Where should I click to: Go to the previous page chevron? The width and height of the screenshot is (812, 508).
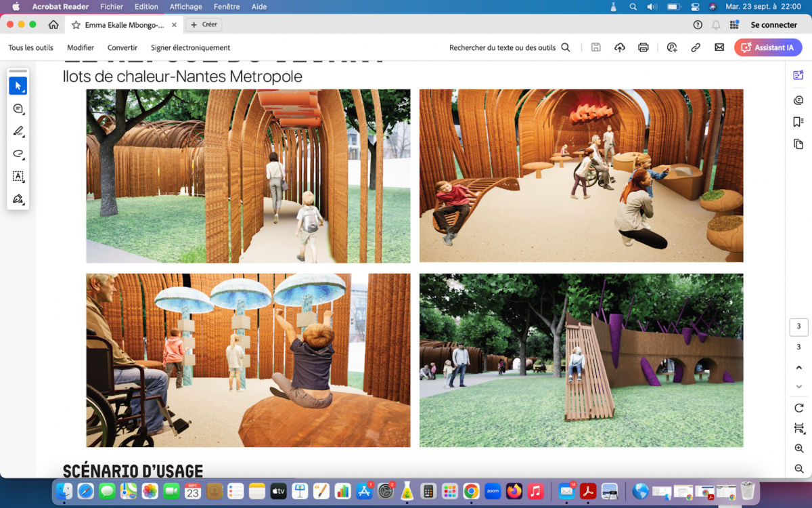pyautogui.click(x=798, y=367)
